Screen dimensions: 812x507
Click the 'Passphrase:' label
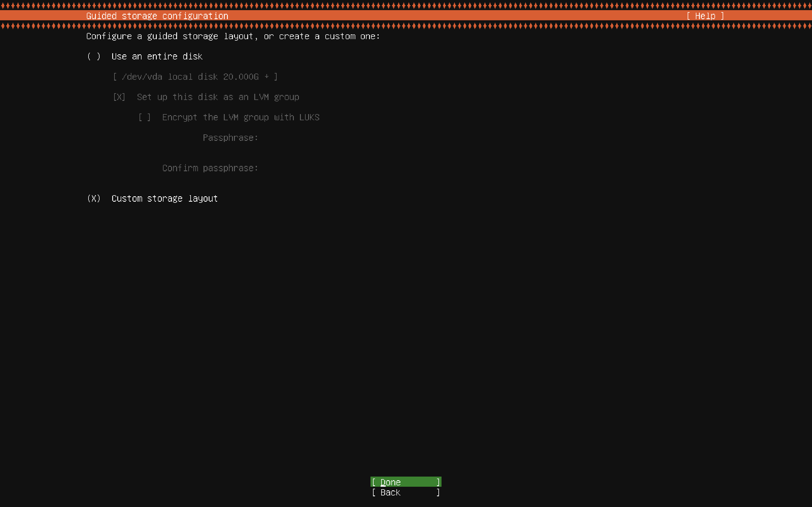tap(230, 138)
